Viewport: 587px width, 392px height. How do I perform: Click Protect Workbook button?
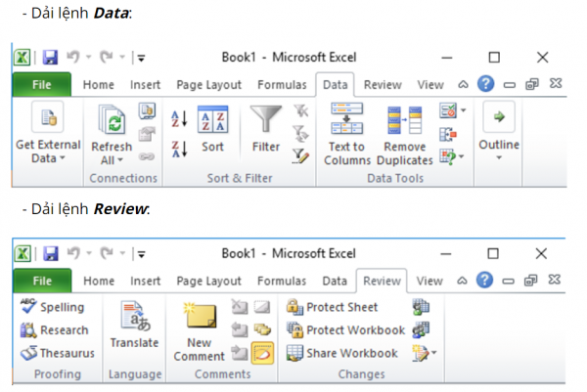click(345, 329)
